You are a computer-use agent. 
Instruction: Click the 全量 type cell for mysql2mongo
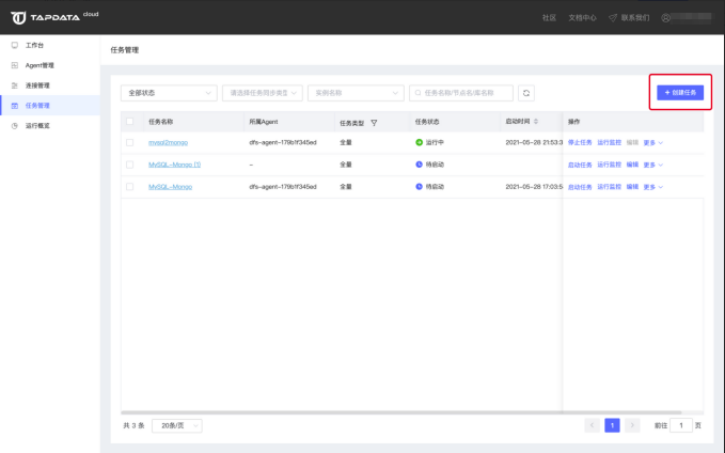346,142
